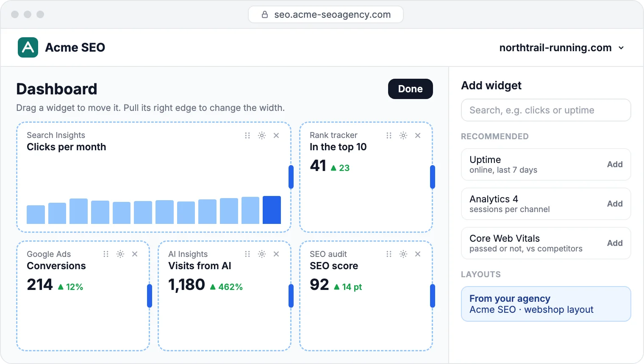The width and height of the screenshot is (644, 364).
Task: Focus the widget search field
Action: coord(546,110)
